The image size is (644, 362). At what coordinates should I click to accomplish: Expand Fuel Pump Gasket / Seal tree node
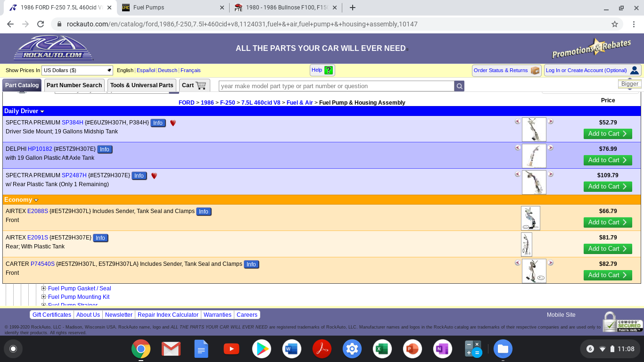tap(44, 288)
